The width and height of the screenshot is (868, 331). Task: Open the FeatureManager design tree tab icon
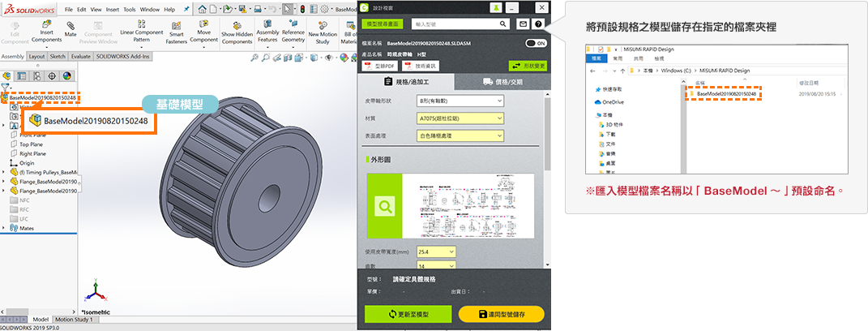[x=8, y=76]
